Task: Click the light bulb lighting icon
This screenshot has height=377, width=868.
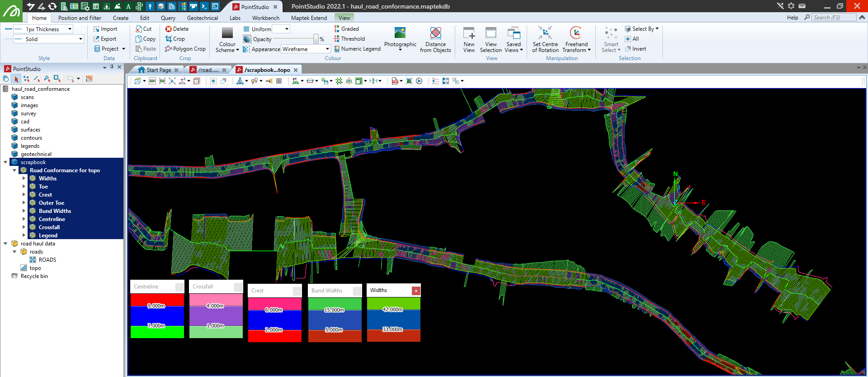Action: point(255,81)
